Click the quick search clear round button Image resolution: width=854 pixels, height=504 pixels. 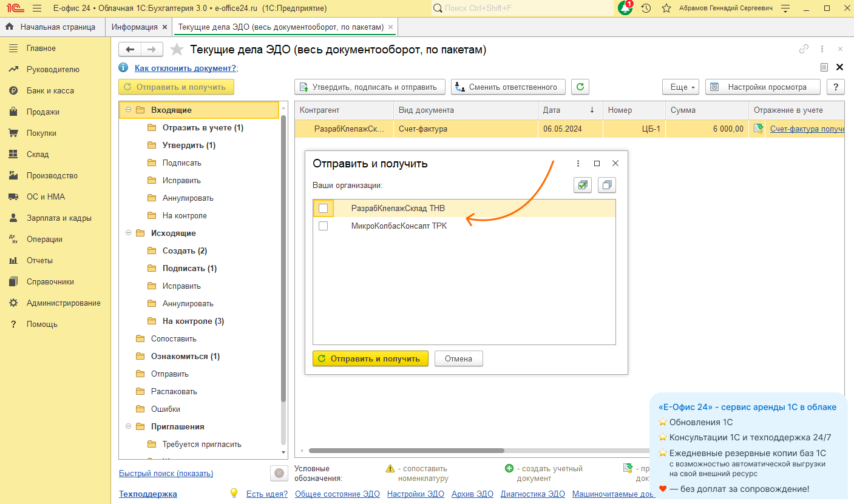[279, 473]
